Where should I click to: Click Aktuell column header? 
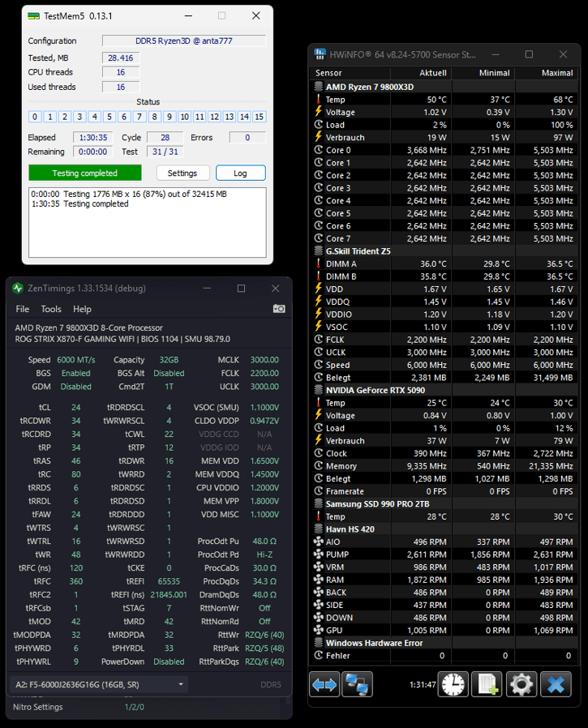coord(421,73)
